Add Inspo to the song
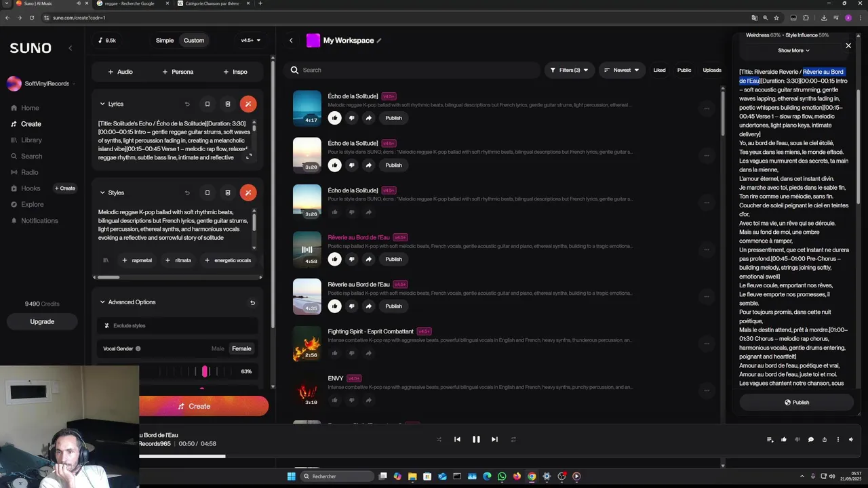This screenshot has width=868, height=488. 235,71
